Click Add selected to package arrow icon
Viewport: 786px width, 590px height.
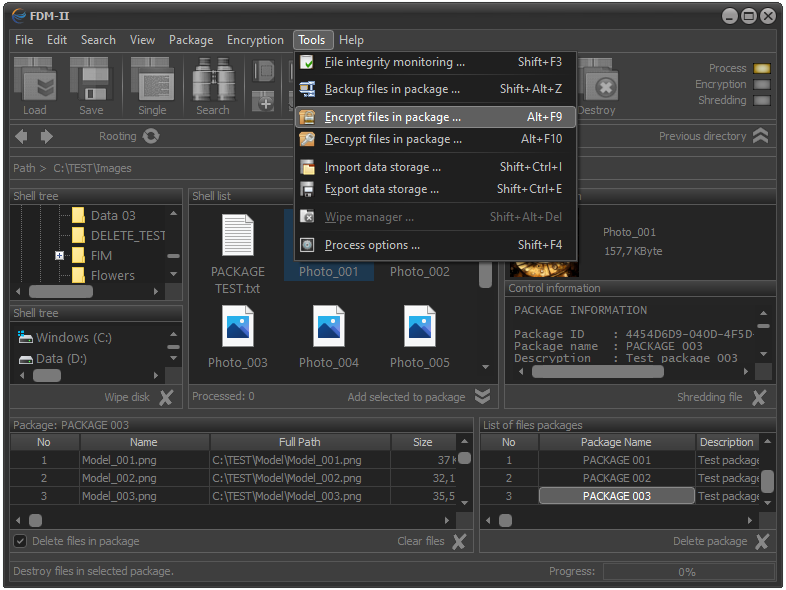[x=482, y=397]
